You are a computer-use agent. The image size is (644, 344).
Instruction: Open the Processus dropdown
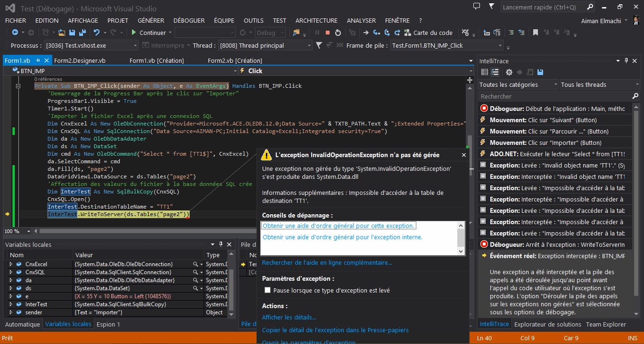click(x=135, y=45)
